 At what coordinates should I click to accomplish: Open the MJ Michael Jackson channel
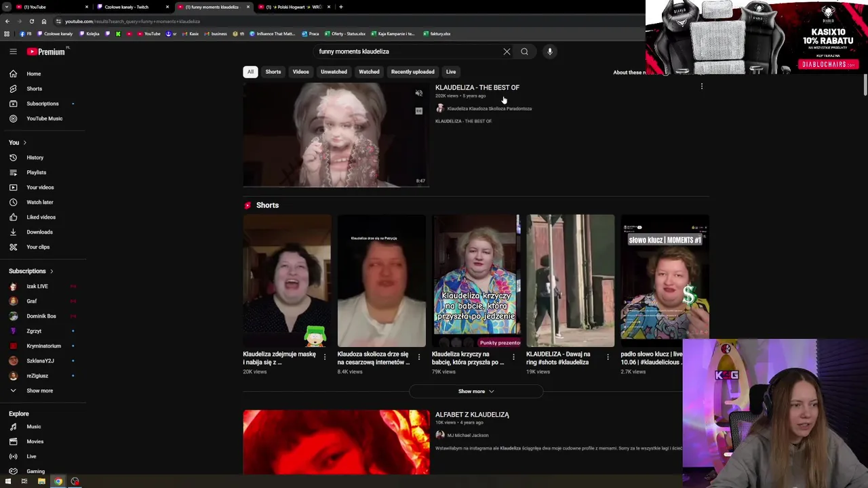click(x=468, y=435)
